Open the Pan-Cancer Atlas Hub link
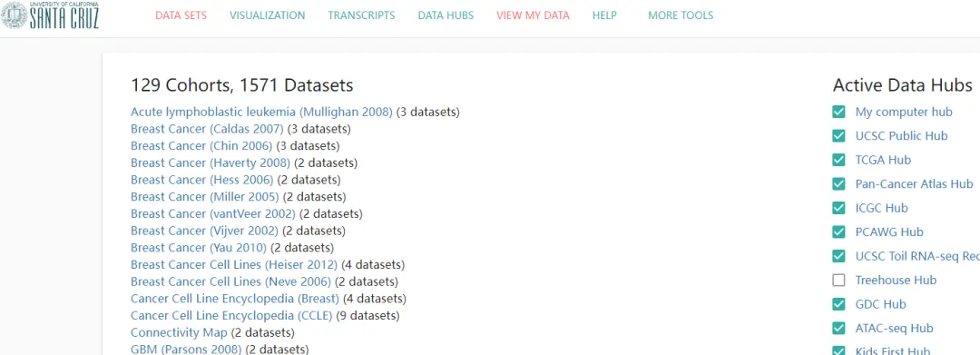This screenshot has width=980, height=355. [x=914, y=183]
